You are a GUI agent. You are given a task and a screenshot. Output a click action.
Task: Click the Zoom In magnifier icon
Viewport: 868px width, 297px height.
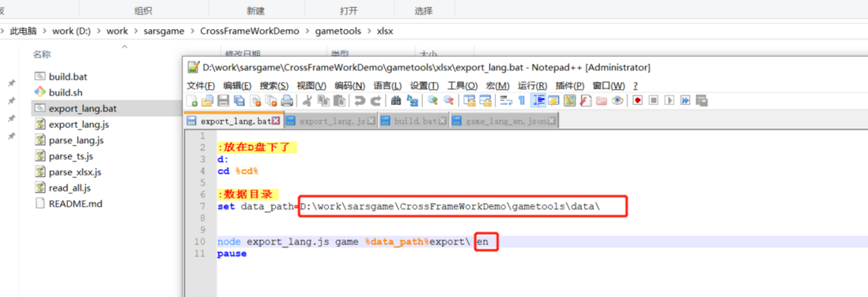tap(433, 100)
